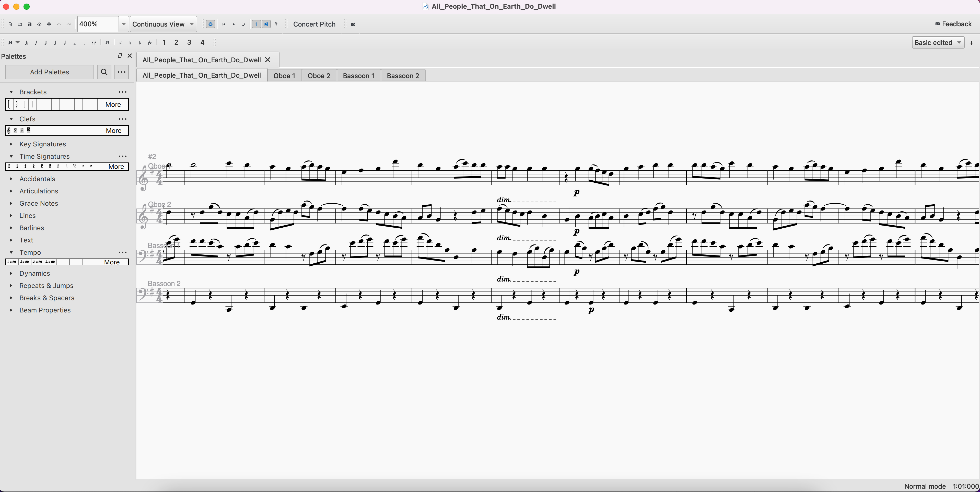
Task: Switch to the Oboe 2 part tab
Action: (319, 75)
